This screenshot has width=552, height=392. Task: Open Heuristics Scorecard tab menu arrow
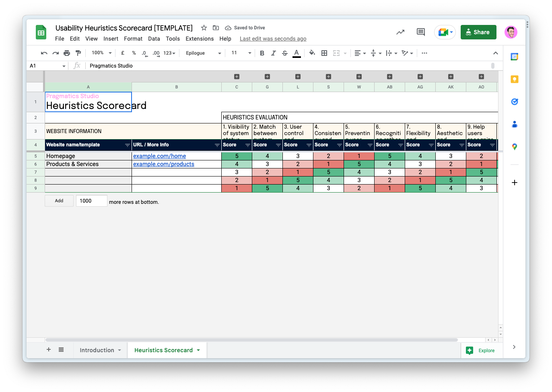[198, 350]
